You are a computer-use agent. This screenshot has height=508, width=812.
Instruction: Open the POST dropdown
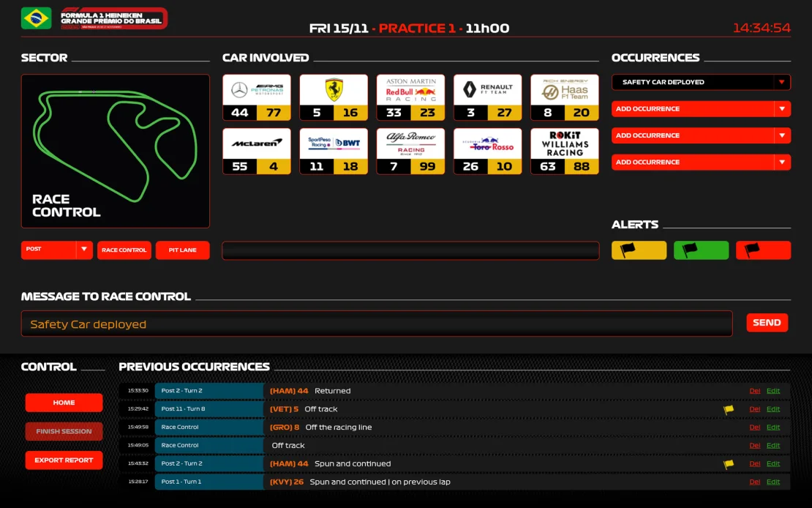[x=56, y=250]
